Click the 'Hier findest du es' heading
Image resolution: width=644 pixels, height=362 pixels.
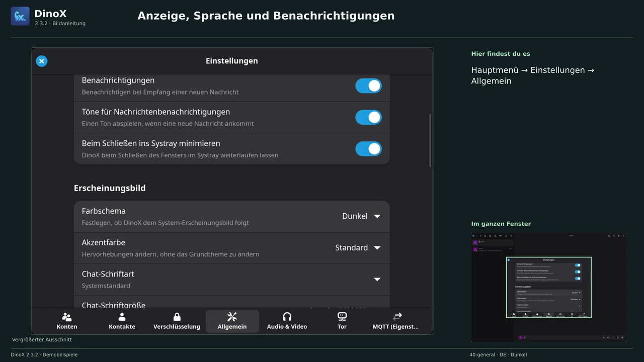point(501,54)
